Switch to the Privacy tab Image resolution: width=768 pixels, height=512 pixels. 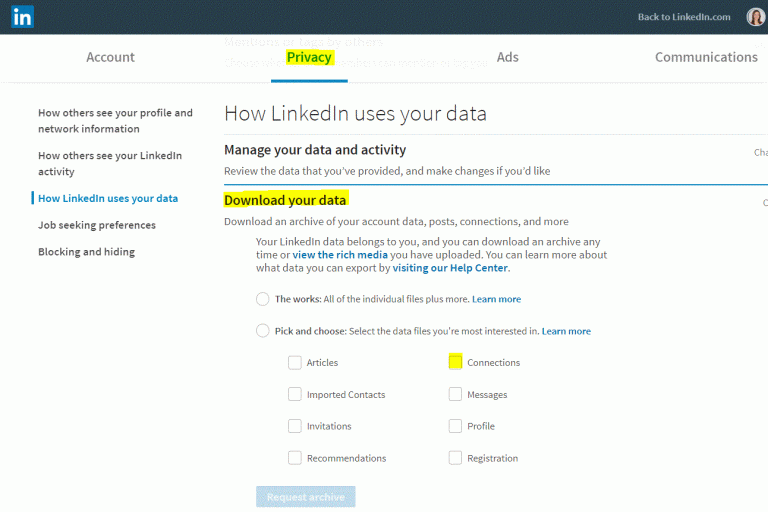pyautogui.click(x=309, y=57)
